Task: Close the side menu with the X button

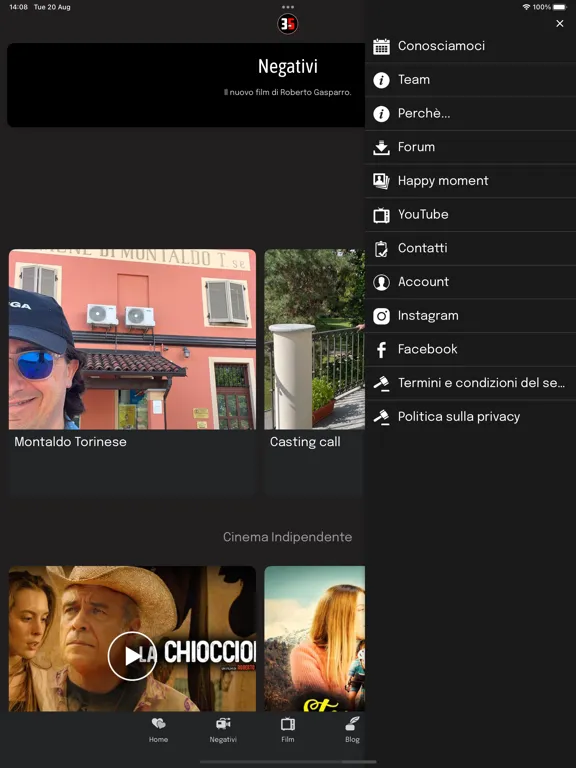Action: point(560,24)
